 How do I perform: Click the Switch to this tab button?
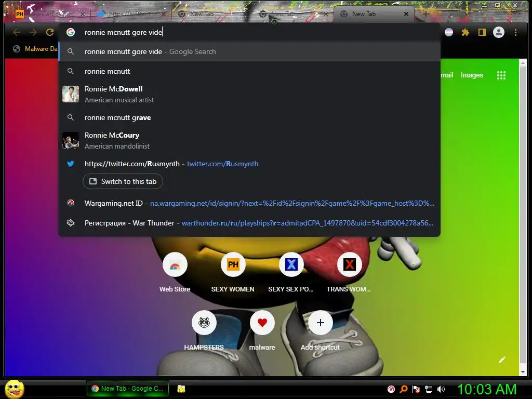click(123, 181)
